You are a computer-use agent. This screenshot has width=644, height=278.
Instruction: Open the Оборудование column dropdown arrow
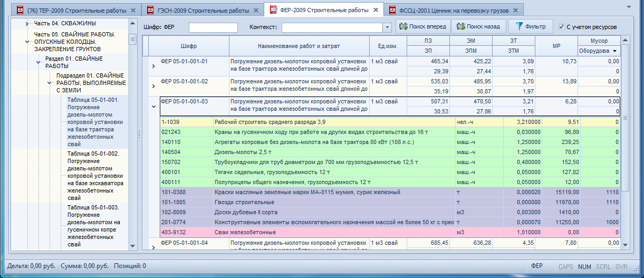pyautogui.click(x=615, y=51)
